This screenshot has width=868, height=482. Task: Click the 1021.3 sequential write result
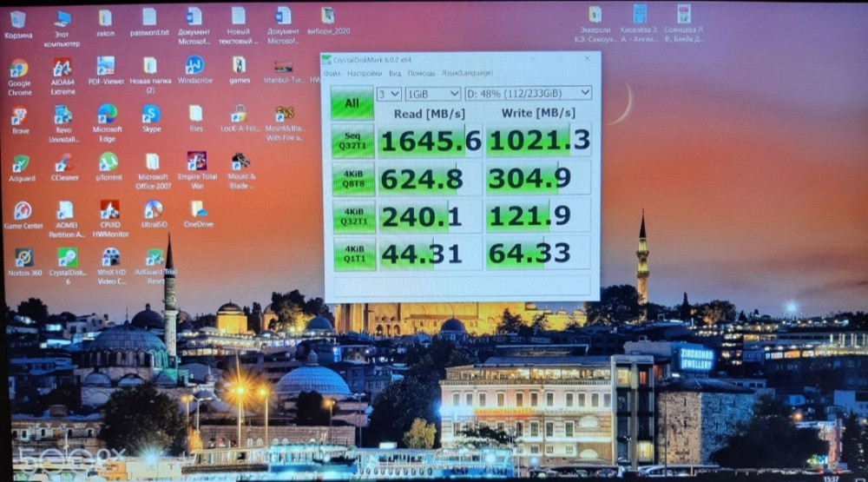pyautogui.click(x=539, y=140)
